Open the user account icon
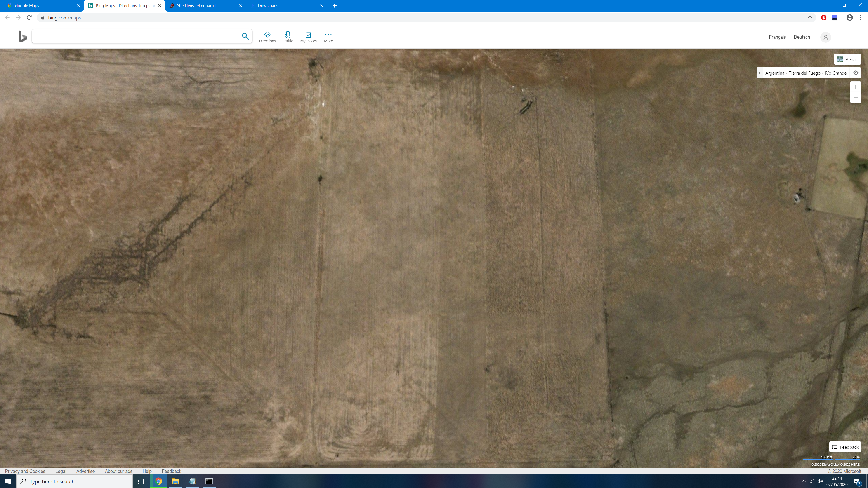868x488 pixels. pyautogui.click(x=826, y=37)
